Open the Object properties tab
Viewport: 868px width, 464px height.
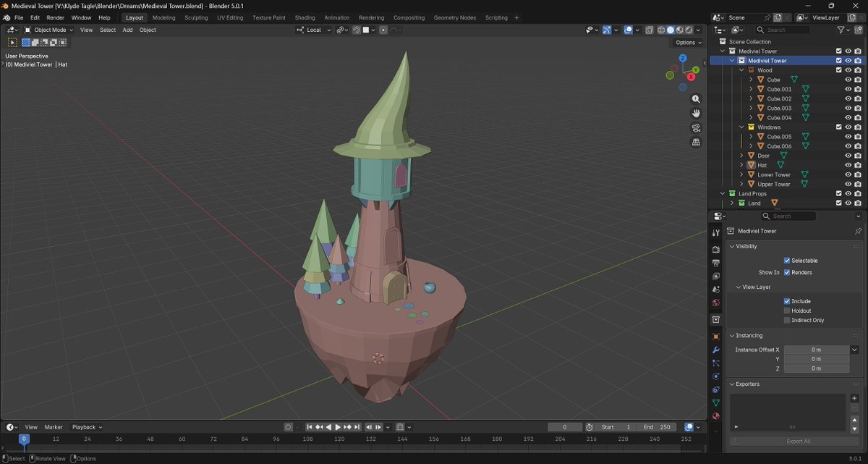[715, 337]
